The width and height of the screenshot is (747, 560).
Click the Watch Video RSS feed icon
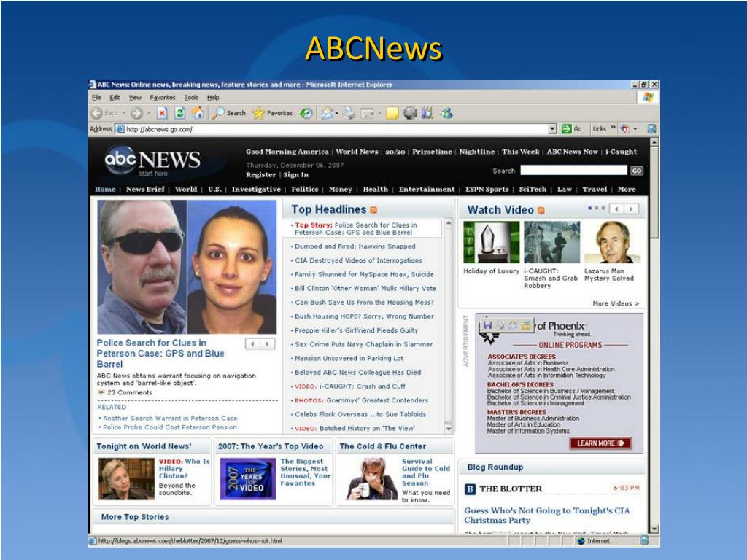541,211
